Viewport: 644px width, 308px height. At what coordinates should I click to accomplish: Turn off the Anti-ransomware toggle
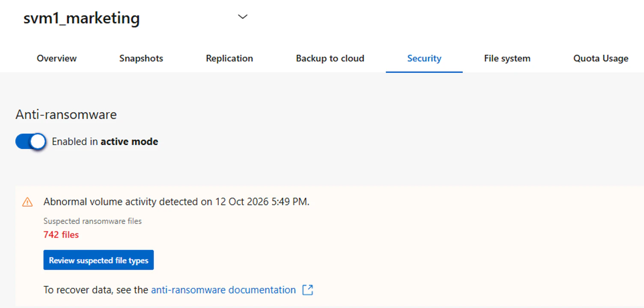[31, 142]
